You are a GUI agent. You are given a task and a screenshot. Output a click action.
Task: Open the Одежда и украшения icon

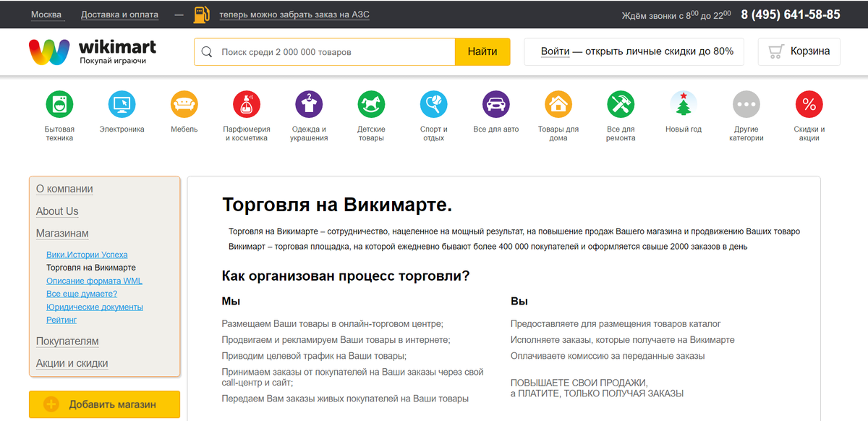[x=309, y=105]
